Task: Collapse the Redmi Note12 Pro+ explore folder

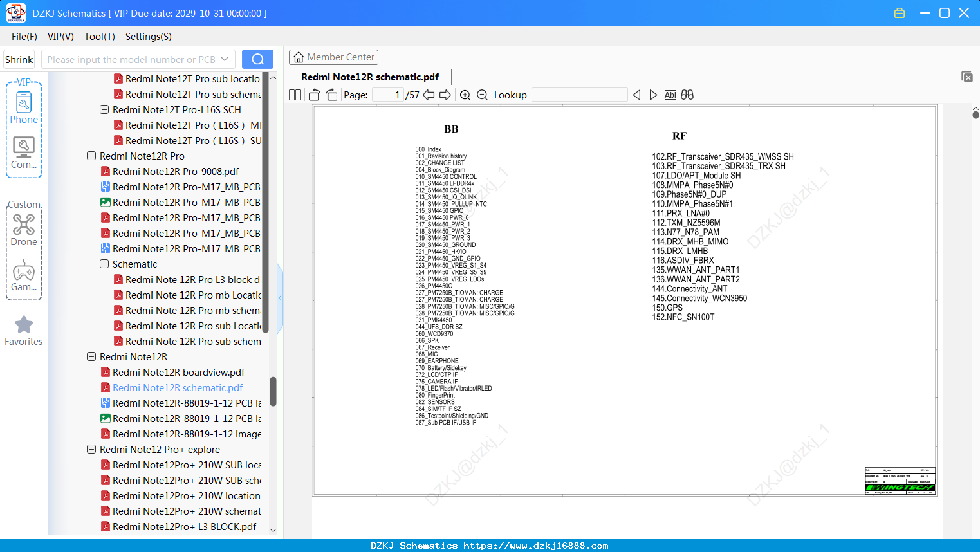Action: pyautogui.click(x=91, y=450)
